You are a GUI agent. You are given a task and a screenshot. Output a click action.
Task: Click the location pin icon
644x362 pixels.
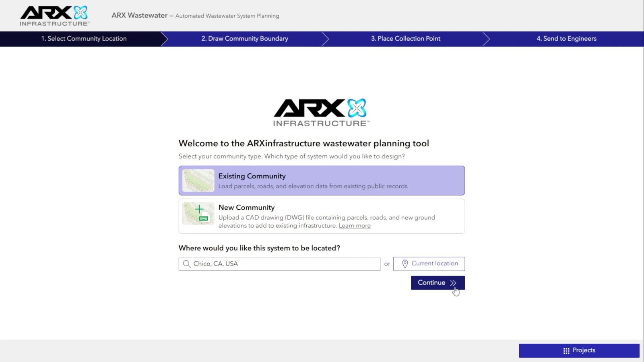pos(405,263)
